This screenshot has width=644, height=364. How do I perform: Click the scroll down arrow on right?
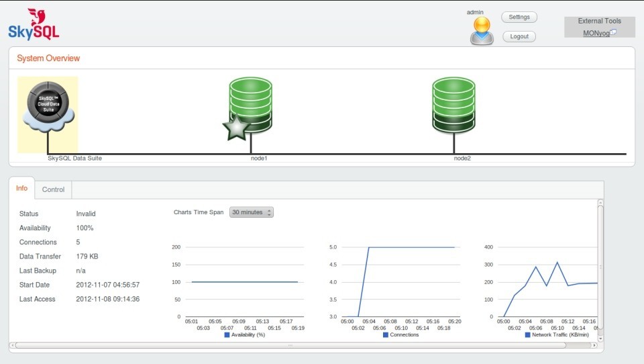pyautogui.click(x=600, y=339)
